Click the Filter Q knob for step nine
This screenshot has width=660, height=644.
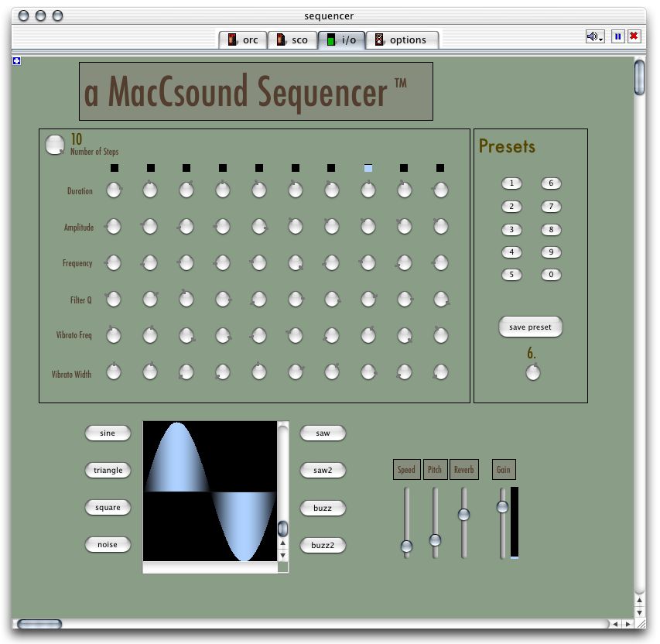pos(405,300)
